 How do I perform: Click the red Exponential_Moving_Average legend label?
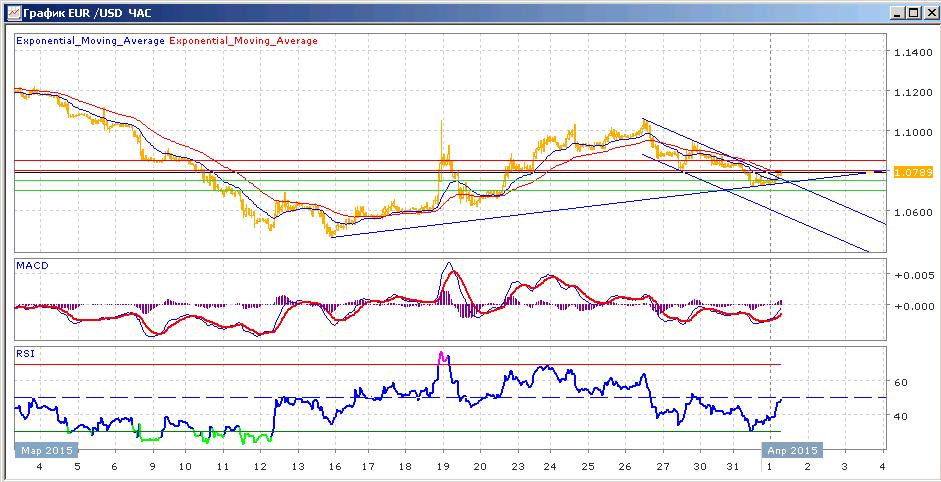[x=244, y=41]
